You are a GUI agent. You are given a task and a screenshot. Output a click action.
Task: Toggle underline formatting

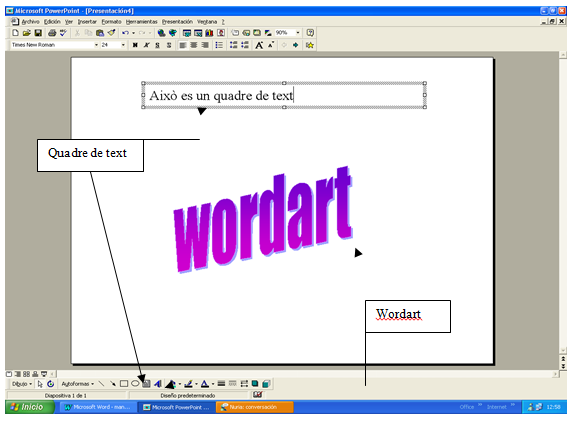click(158, 45)
